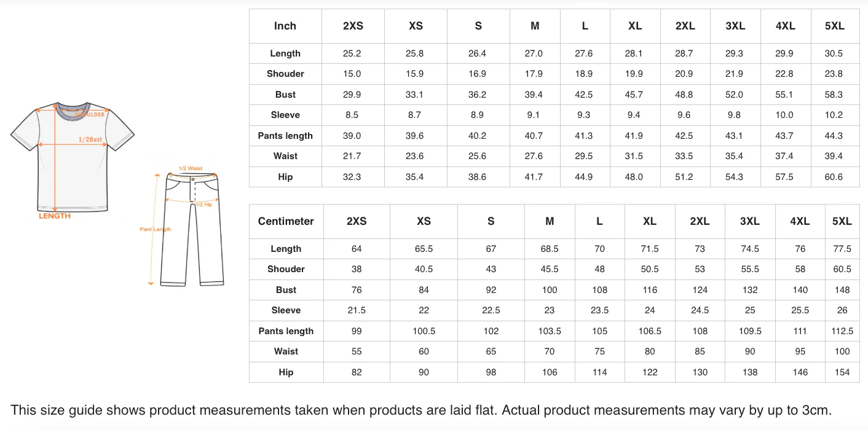Click the size guide disclaimer text

[421, 410]
